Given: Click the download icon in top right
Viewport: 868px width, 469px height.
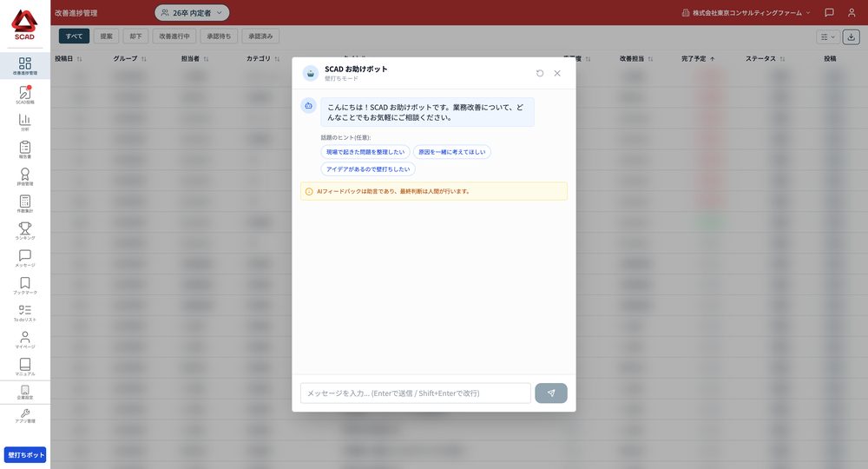Looking at the screenshot, I should tap(851, 37).
